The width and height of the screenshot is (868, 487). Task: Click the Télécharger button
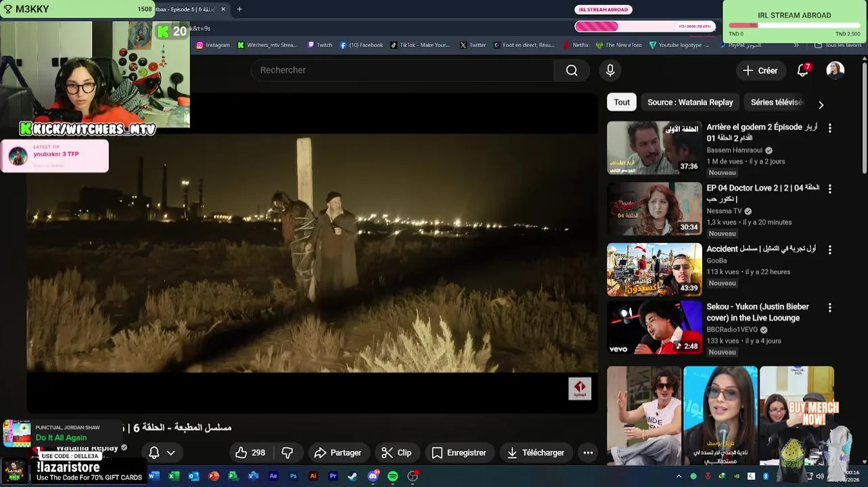coord(535,453)
